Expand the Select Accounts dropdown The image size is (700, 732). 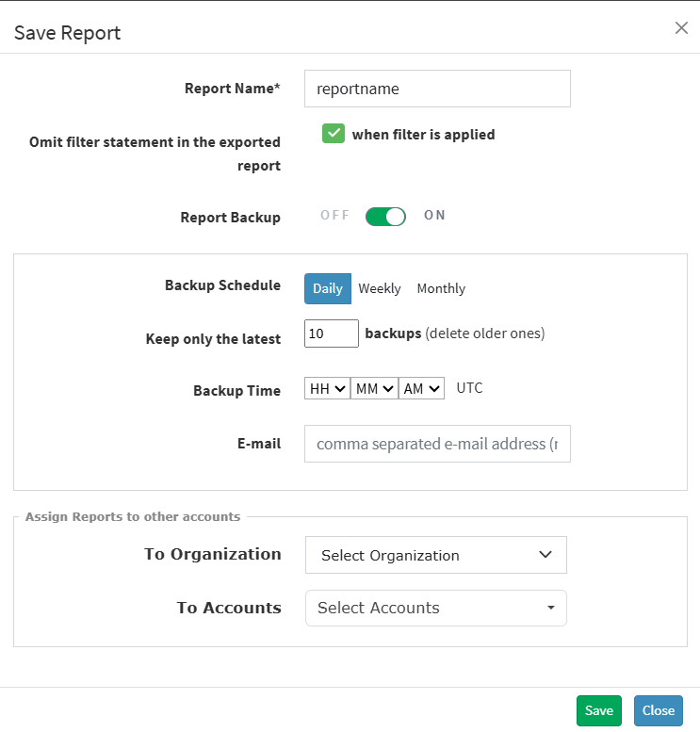435,608
